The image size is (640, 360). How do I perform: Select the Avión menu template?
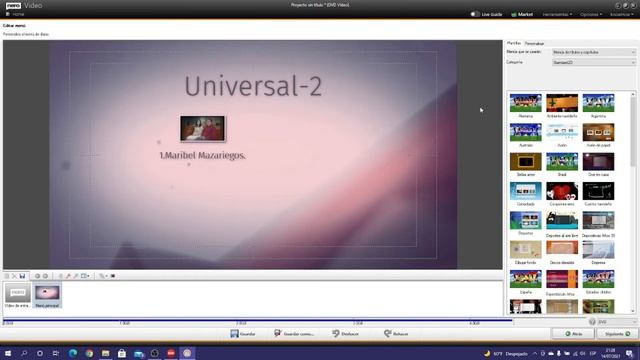tap(562, 135)
